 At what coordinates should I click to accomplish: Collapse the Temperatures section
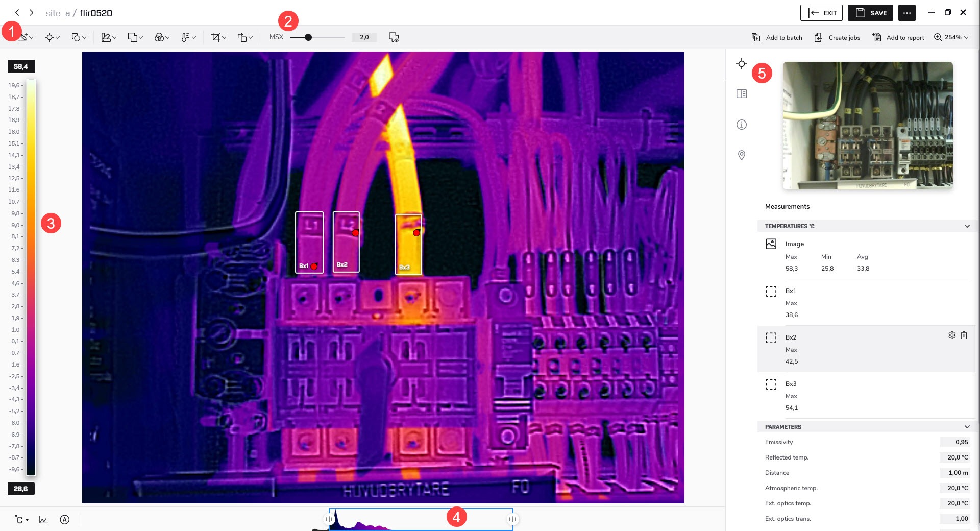[x=967, y=226]
